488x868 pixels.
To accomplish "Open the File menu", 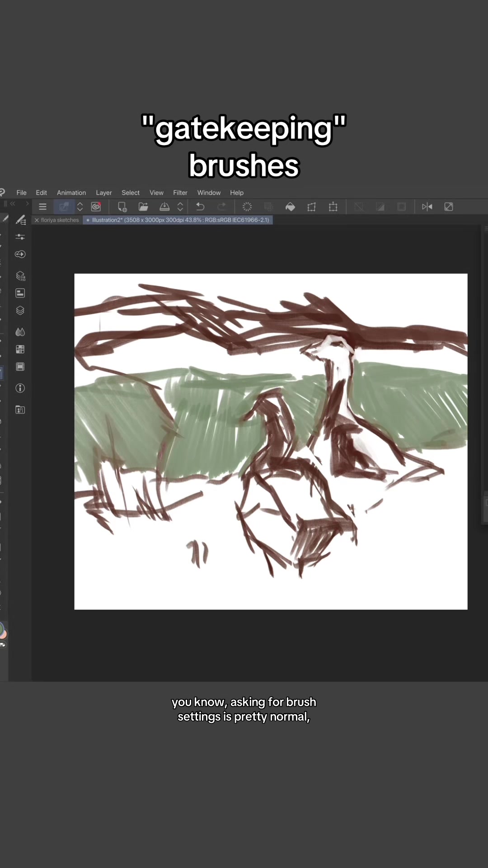I will click(x=21, y=193).
